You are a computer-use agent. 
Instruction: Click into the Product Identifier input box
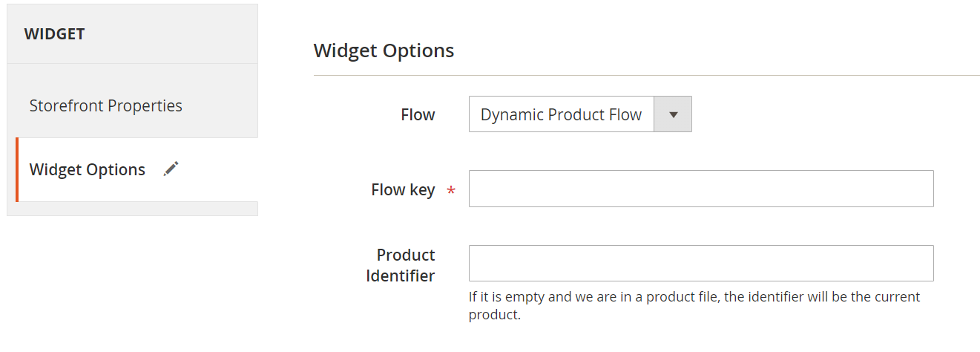pos(700,264)
